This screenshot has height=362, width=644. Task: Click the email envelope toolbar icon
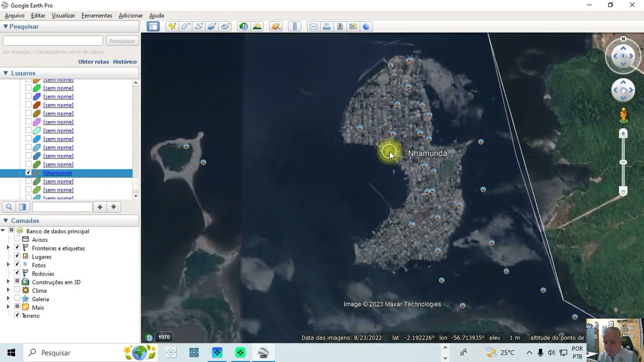313,27
